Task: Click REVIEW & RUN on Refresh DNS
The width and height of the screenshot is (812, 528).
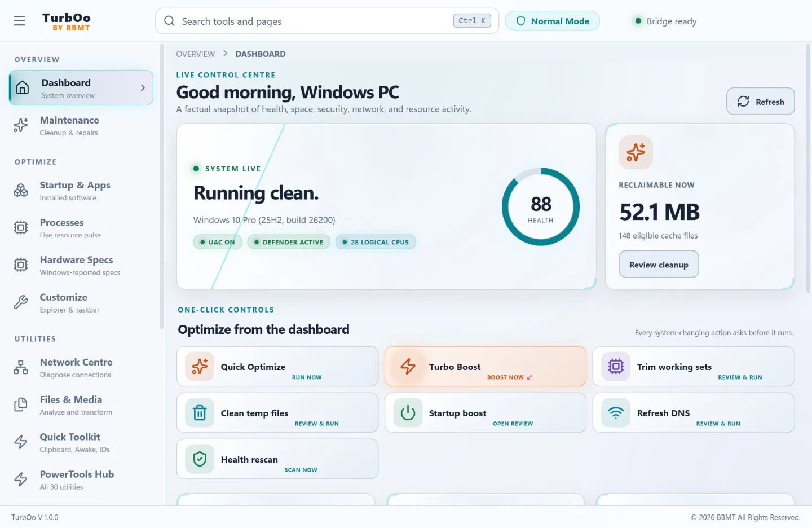Action: tap(718, 424)
